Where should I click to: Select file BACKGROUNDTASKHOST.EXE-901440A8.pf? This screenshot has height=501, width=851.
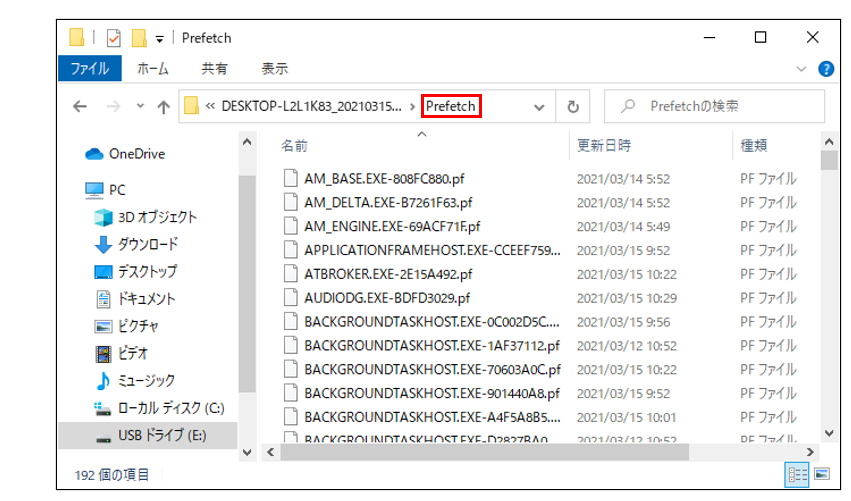click(432, 394)
